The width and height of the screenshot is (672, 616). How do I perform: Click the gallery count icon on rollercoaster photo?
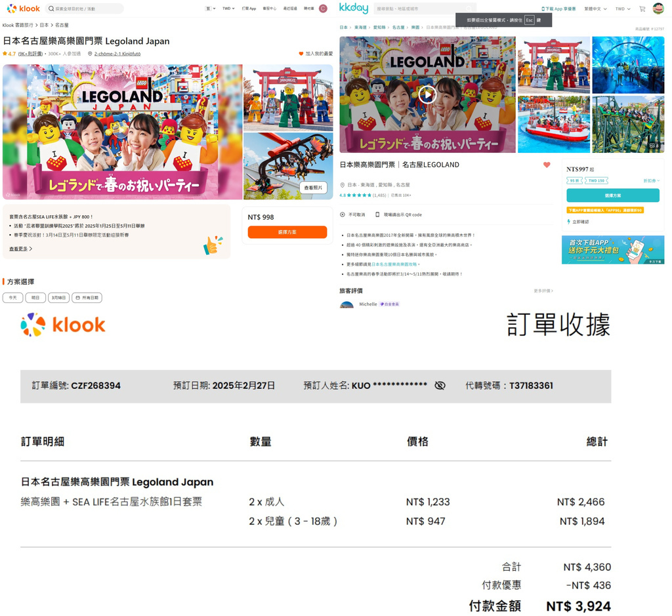(654, 146)
